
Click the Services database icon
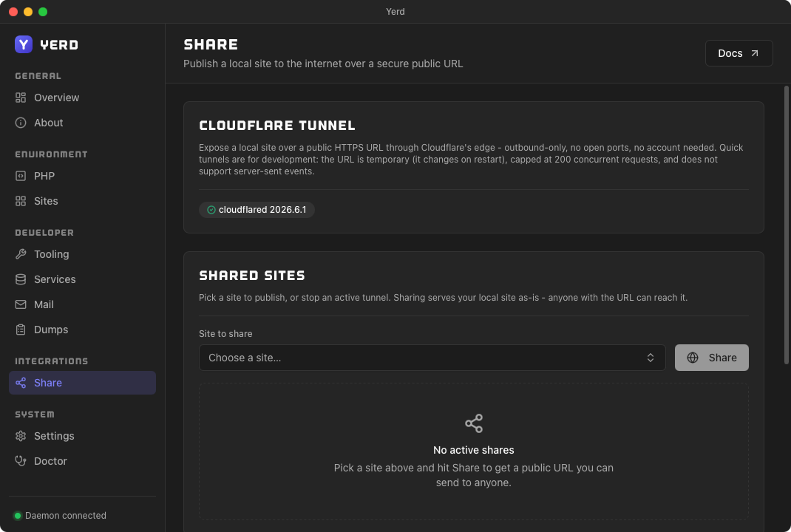pyautogui.click(x=21, y=279)
